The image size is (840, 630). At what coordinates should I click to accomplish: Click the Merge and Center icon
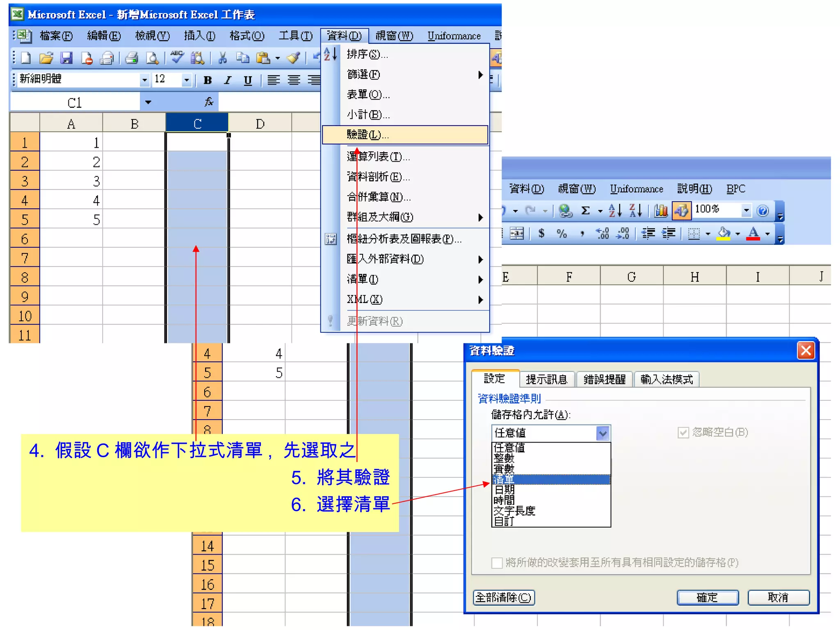[x=516, y=234]
